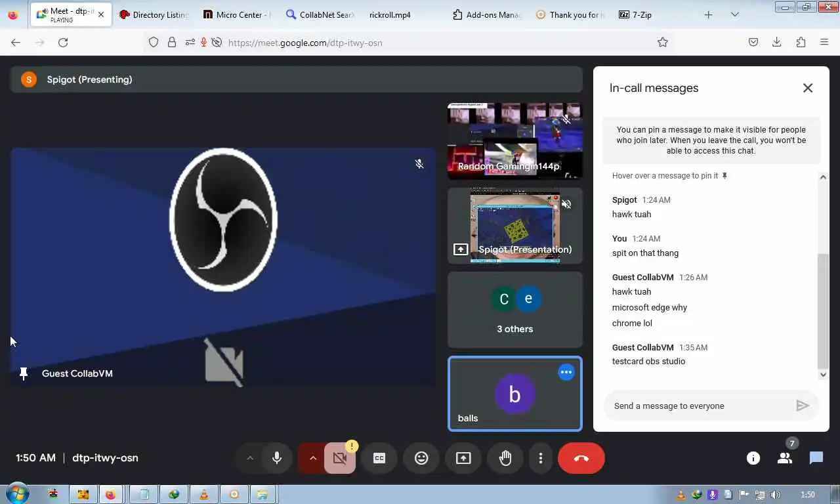Turn on the camera in Meet

click(x=340, y=458)
